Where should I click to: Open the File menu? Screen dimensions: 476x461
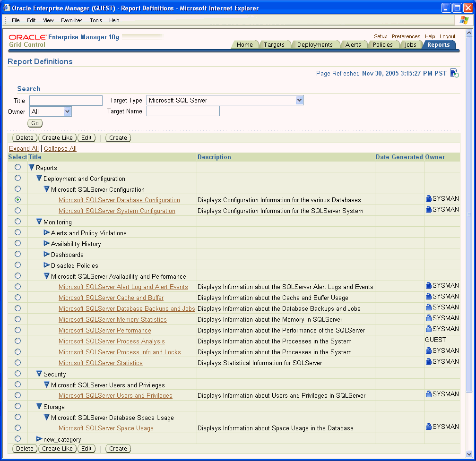click(16, 20)
